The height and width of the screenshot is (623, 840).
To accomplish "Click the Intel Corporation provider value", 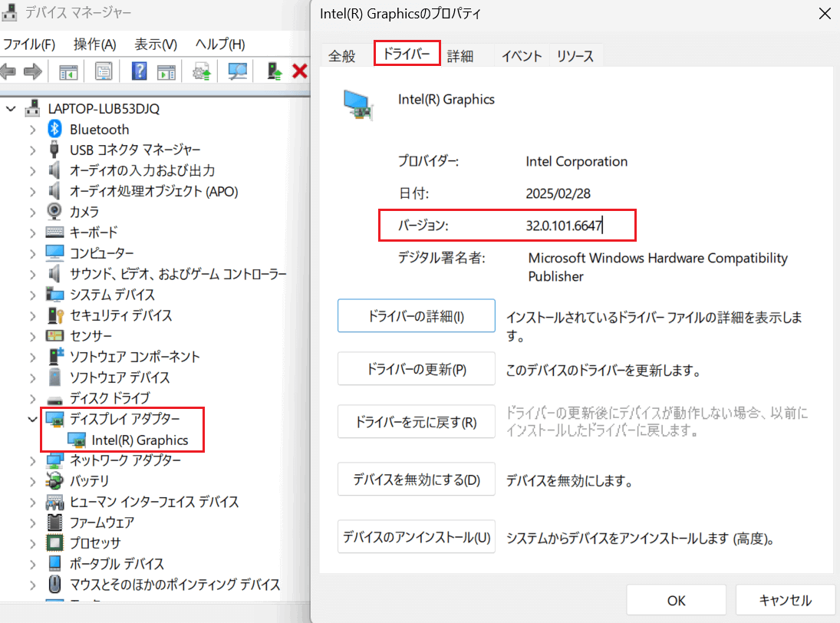I will pos(576,161).
